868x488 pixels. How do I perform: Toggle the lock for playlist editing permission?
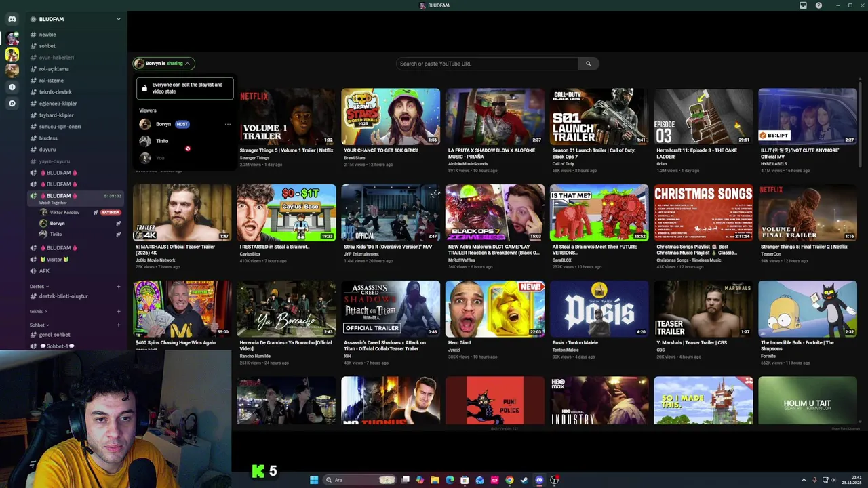point(144,88)
